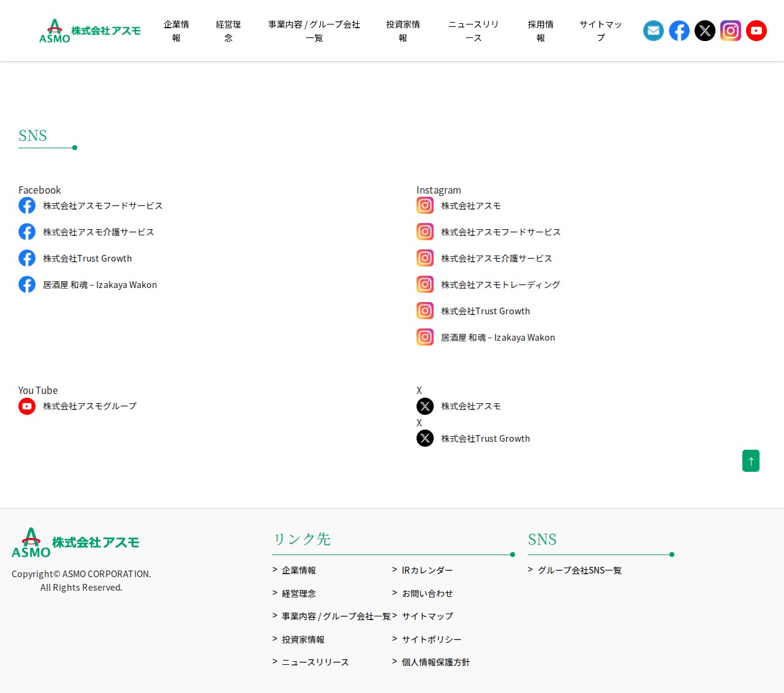This screenshot has width=784, height=693.
Task: Click Instagram icon beside 居酒屋 和魂
Action: click(425, 337)
